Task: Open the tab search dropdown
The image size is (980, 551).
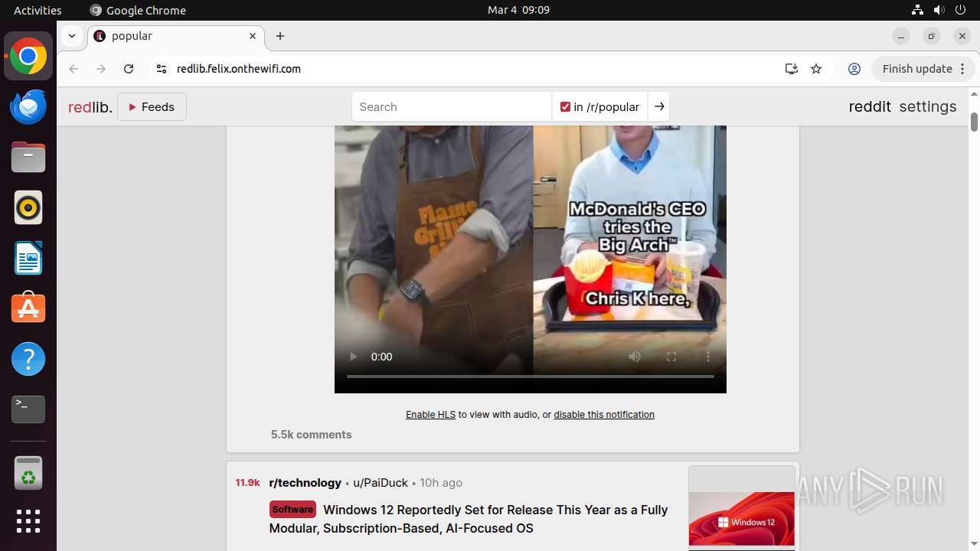Action: 71,36
